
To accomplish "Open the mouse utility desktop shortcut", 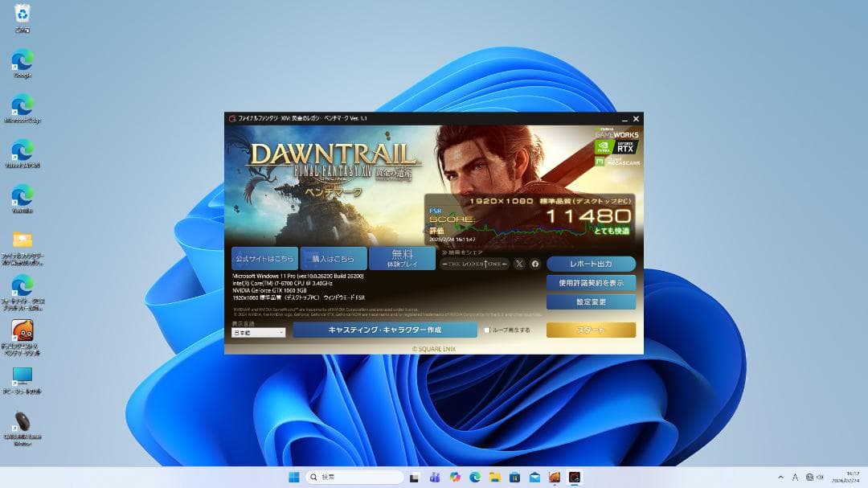I will (x=23, y=428).
